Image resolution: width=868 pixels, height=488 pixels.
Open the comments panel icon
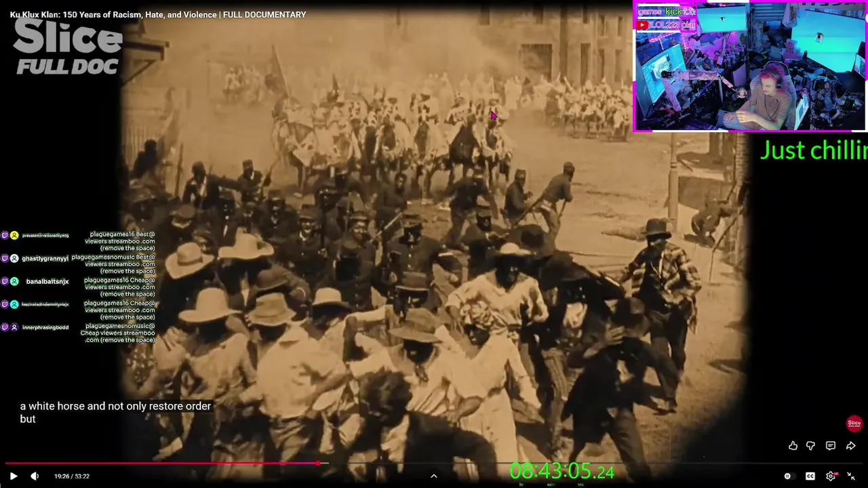831,445
